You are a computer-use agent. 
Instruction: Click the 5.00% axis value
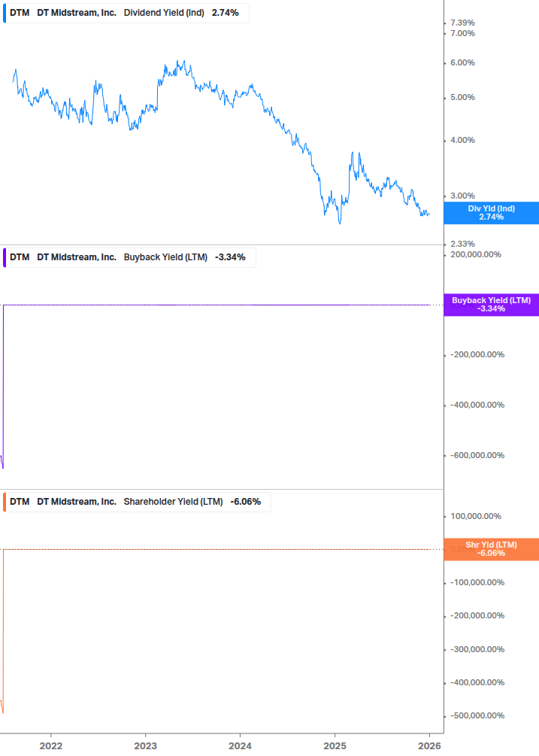click(x=462, y=97)
